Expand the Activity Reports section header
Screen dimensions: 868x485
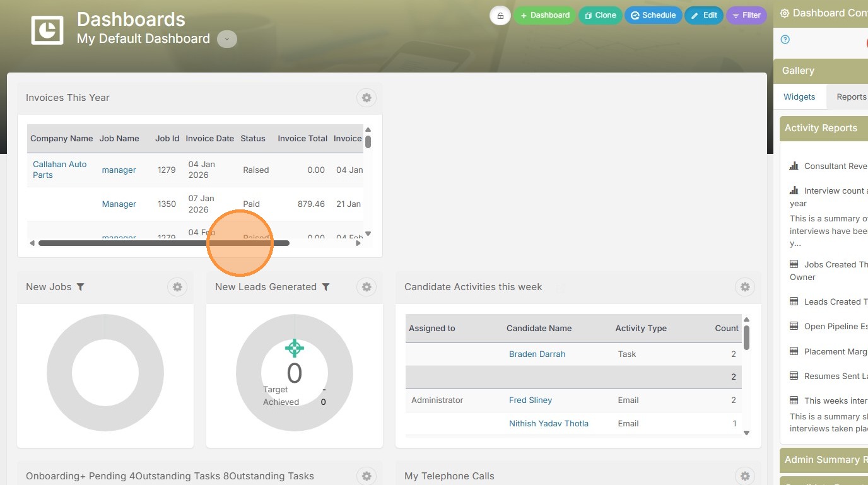[824, 128]
